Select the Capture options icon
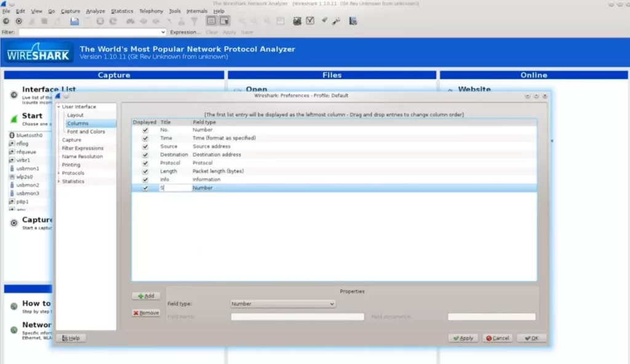Image resolution: width=630 pixels, height=364 pixels. tap(18, 22)
